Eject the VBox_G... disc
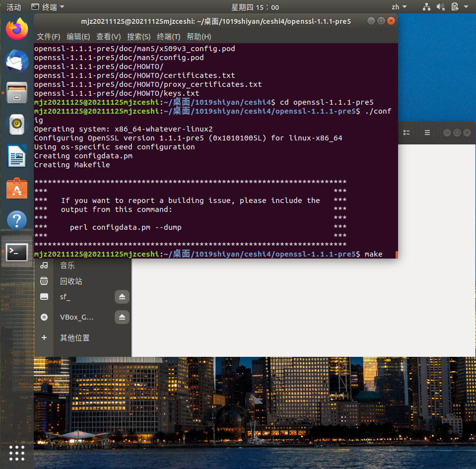The image size is (476, 469). click(x=122, y=317)
